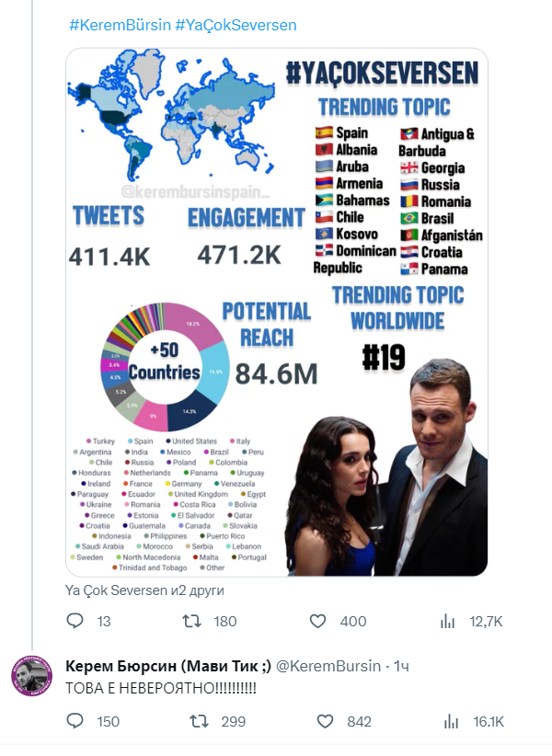Viewport: 552px width, 756px height.
Task: Open the #KeremBürsin hashtag
Action: (x=119, y=25)
